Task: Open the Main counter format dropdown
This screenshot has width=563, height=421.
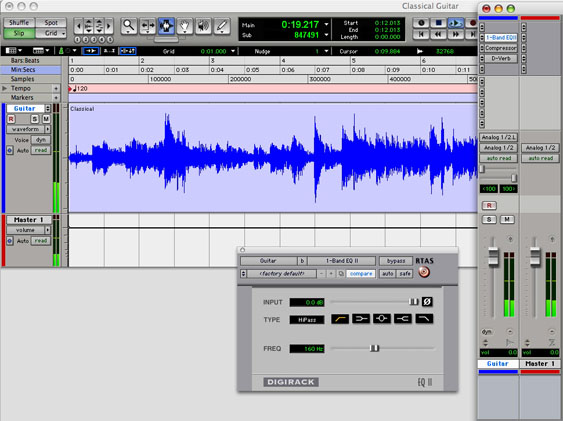Action: 326,24
